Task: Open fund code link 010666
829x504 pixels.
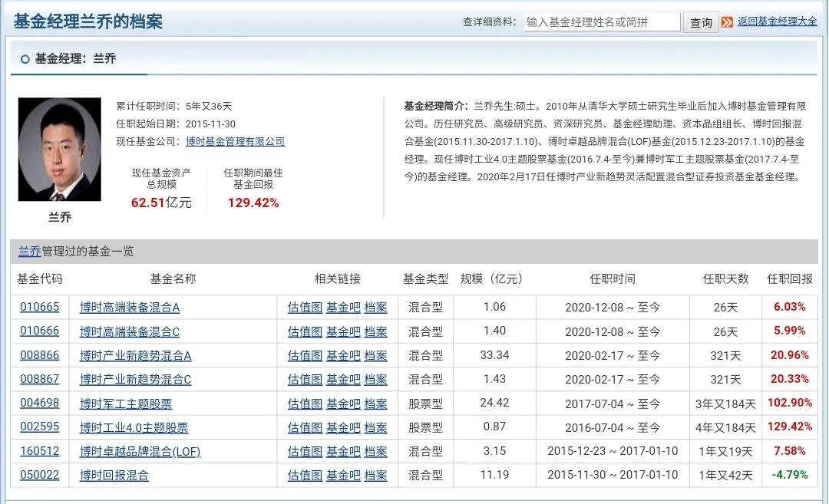Action: click(x=39, y=331)
